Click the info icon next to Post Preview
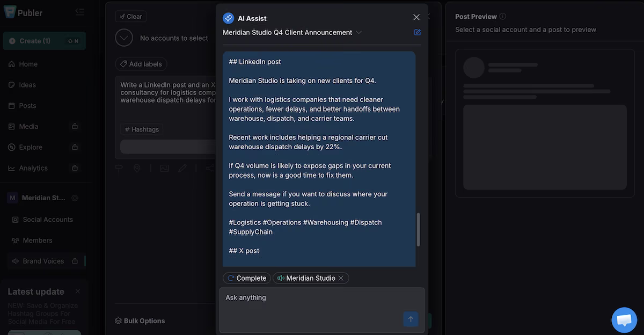 point(503,17)
